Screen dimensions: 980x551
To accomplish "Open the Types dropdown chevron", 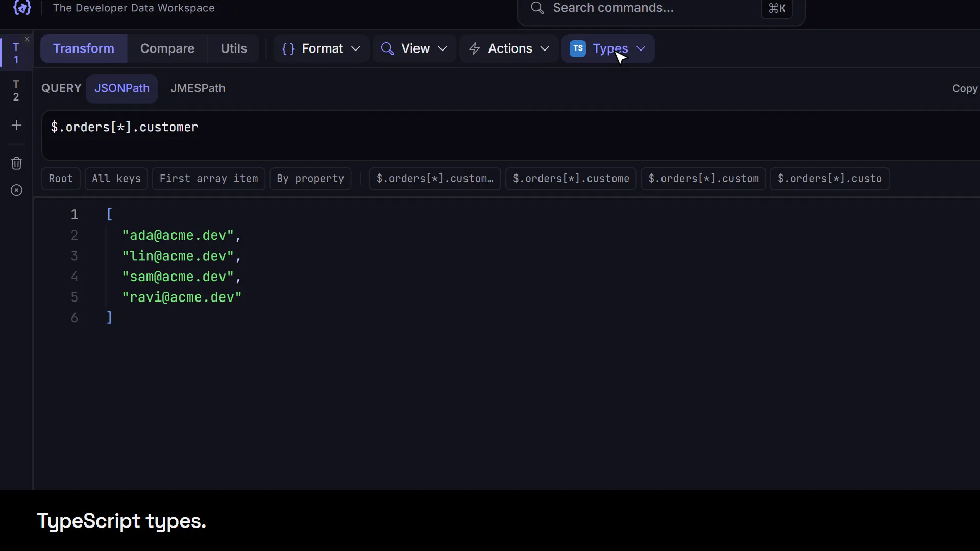I will [x=641, y=48].
